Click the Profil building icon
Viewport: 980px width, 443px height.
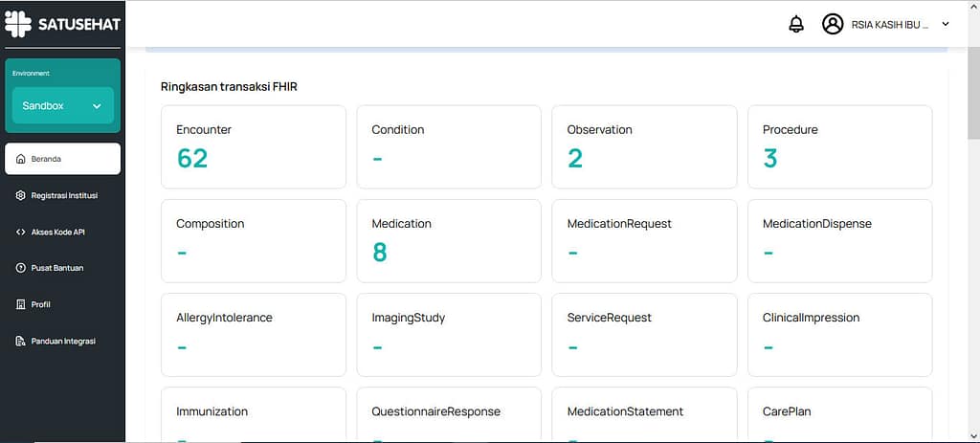point(21,304)
